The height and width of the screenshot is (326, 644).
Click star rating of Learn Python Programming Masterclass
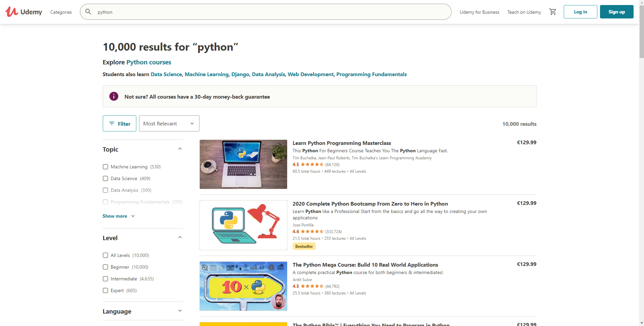point(312,165)
